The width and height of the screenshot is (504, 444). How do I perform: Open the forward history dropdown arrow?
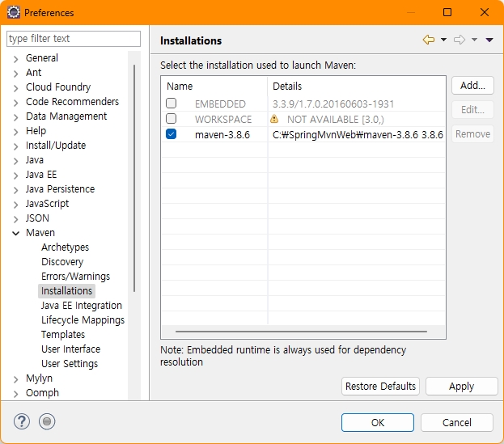[x=474, y=40]
